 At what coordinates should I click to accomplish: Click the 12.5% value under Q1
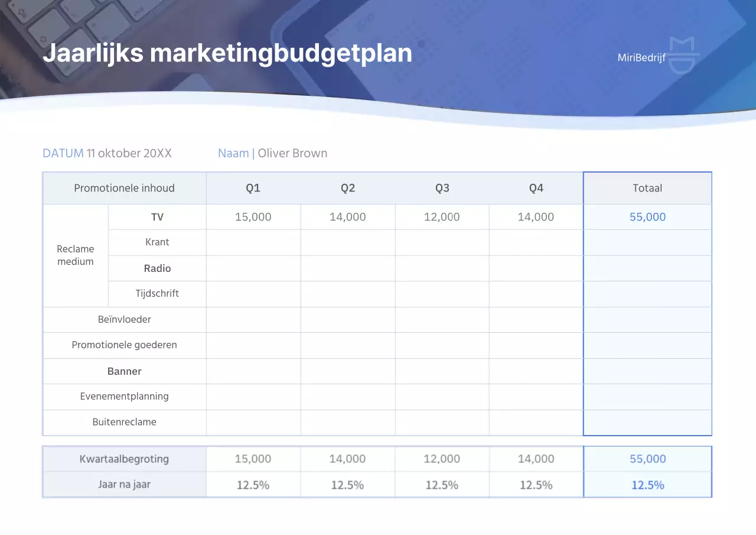click(253, 484)
